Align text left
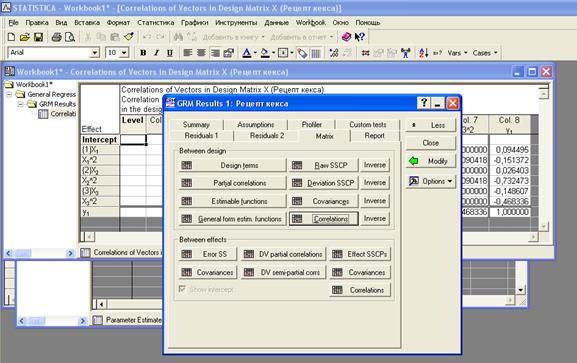This screenshot has height=363, width=577. [x=188, y=53]
